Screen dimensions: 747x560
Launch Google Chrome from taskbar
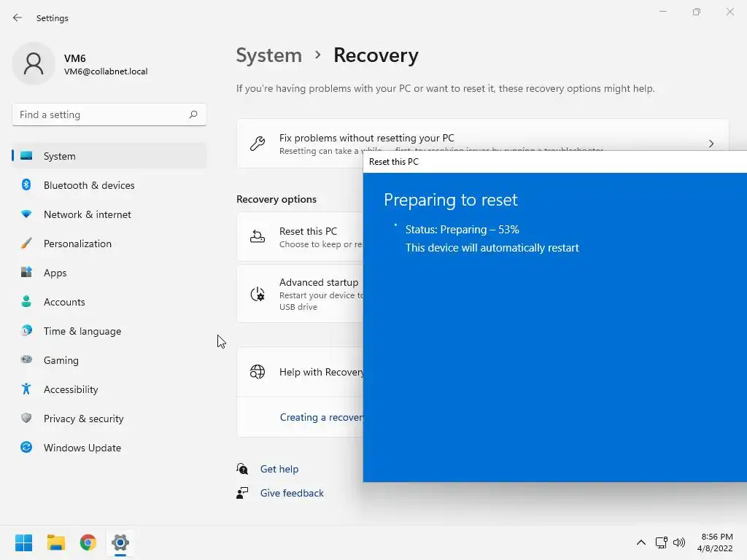[x=88, y=542]
